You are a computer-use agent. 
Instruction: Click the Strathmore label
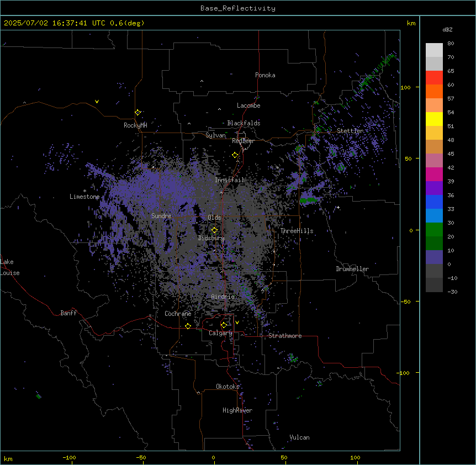285,336
